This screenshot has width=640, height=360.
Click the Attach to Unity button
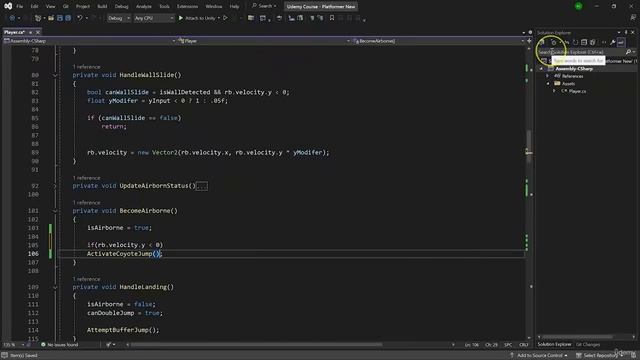click(197, 18)
